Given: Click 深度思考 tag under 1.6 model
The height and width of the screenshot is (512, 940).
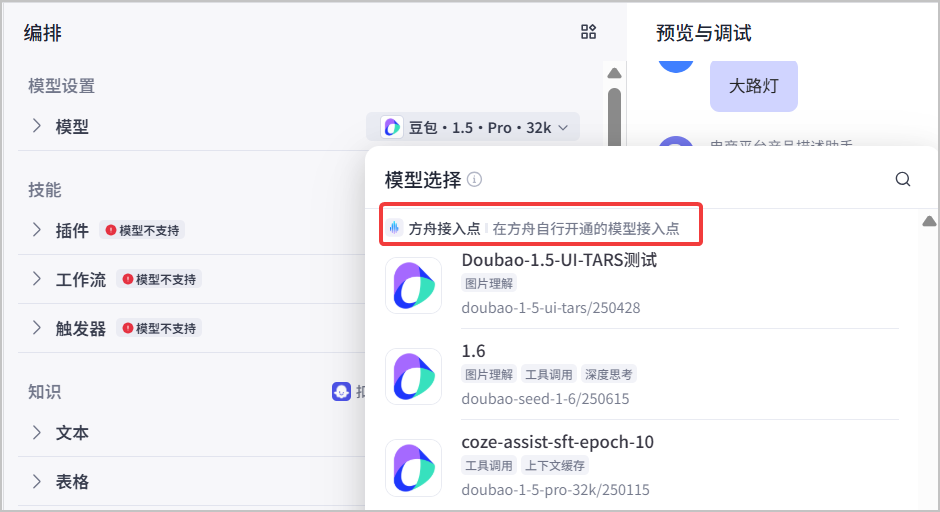Looking at the screenshot, I should [608, 375].
